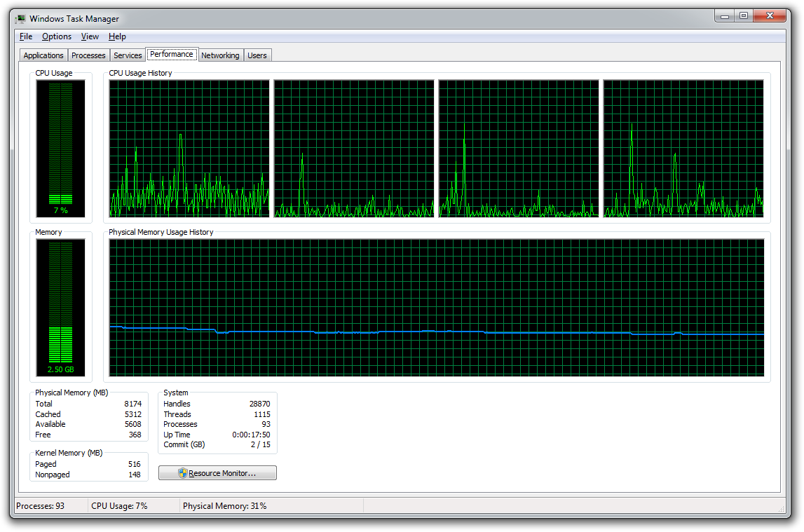Minimize the Task Manager window
The image size is (804, 532).
click(725, 16)
